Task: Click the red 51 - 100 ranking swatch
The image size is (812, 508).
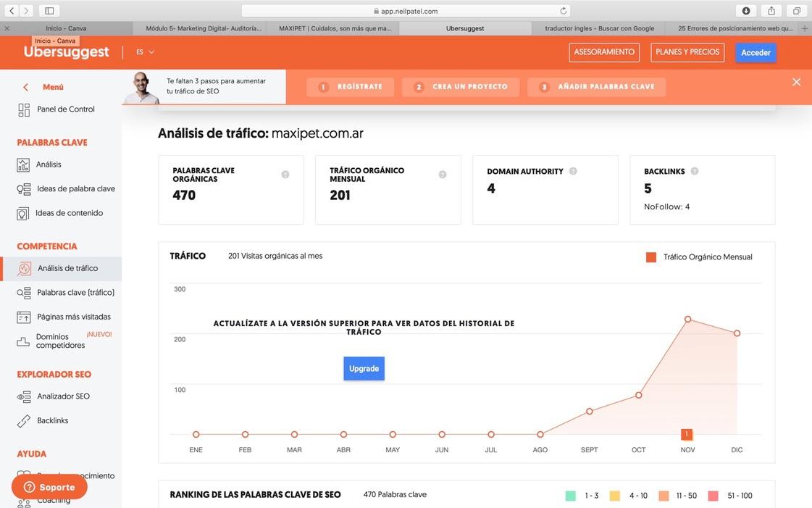Action: [x=713, y=496]
